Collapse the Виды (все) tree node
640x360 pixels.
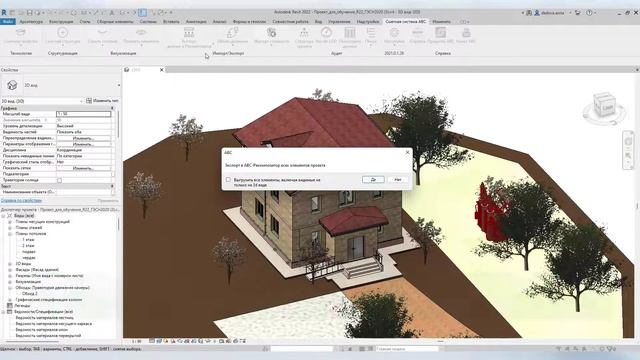pos(3,216)
